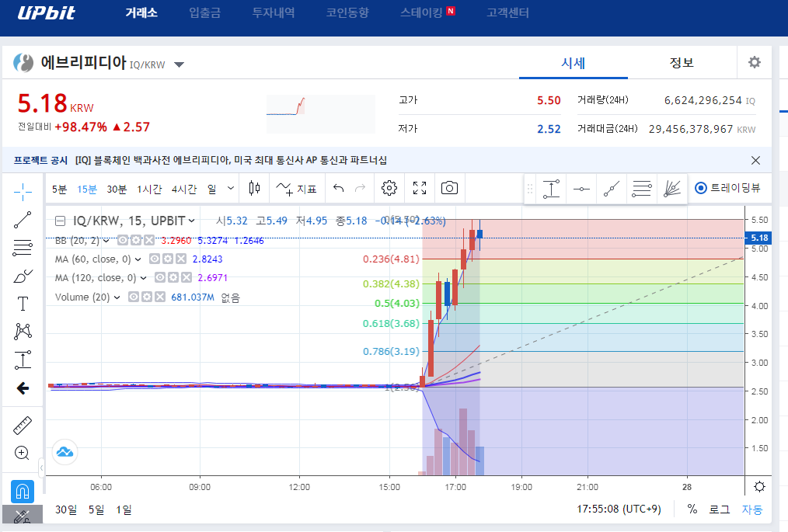Expand the IQ/KRW market selector arrow
The height and width of the screenshot is (532, 788).
click(179, 64)
